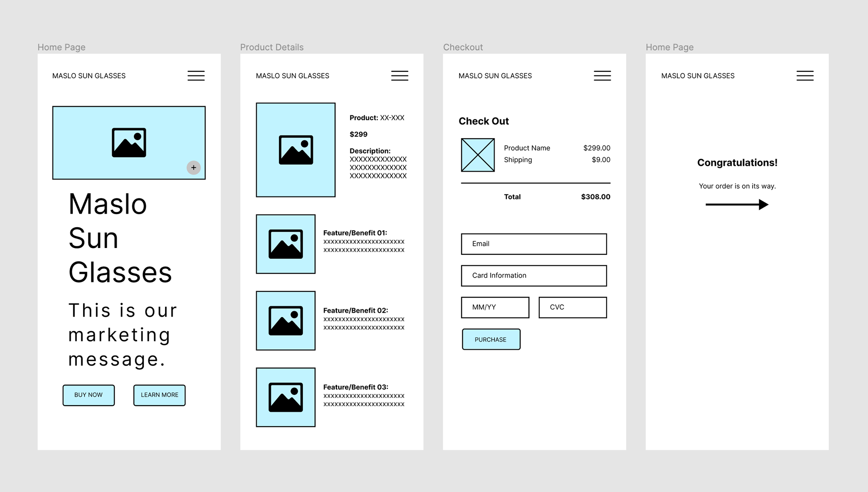The width and height of the screenshot is (868, 492).
Task: Click the Email input field
Action: [x=533, y=244]
